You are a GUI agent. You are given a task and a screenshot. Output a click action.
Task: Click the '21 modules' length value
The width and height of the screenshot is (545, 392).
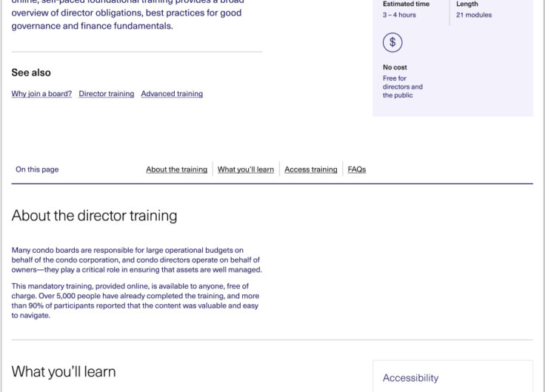click(x=474, y=15)
